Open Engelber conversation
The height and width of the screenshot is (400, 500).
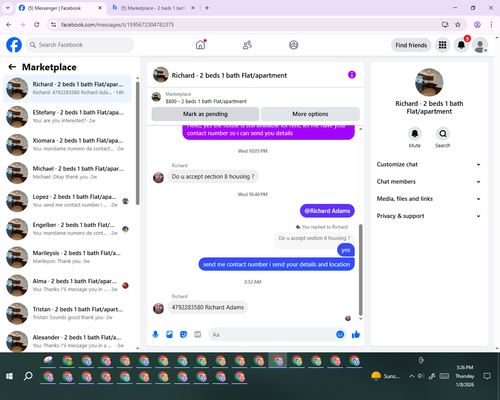point(67,229)
